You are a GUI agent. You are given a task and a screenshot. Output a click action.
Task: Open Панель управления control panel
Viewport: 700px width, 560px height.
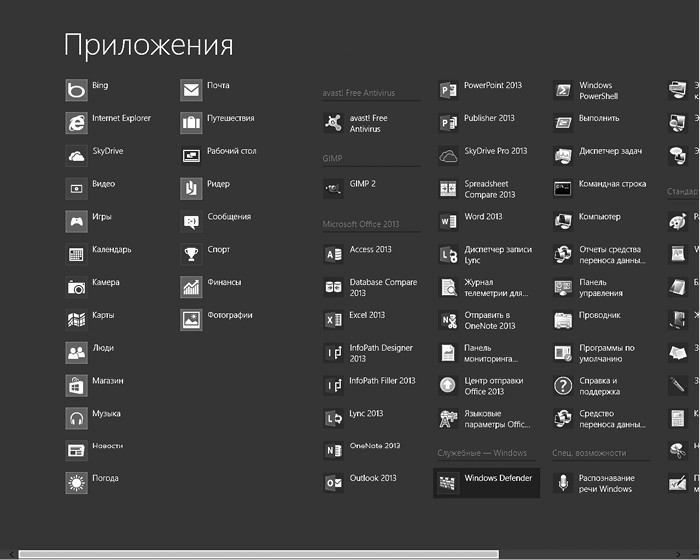[x=563, y=287]
